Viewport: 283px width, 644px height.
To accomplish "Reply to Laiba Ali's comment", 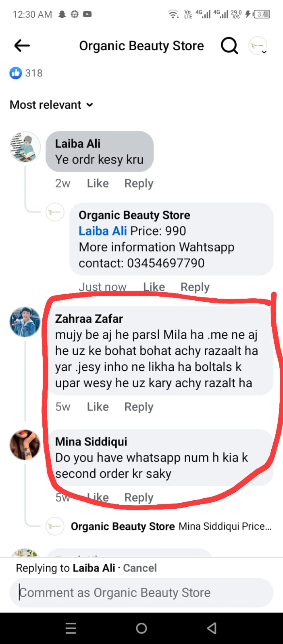I will pos(139,184).
